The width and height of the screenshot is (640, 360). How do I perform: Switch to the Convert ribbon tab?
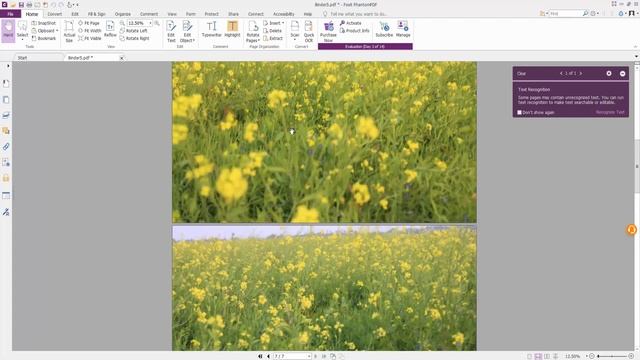pyautogui.click(x=54, y=14)
